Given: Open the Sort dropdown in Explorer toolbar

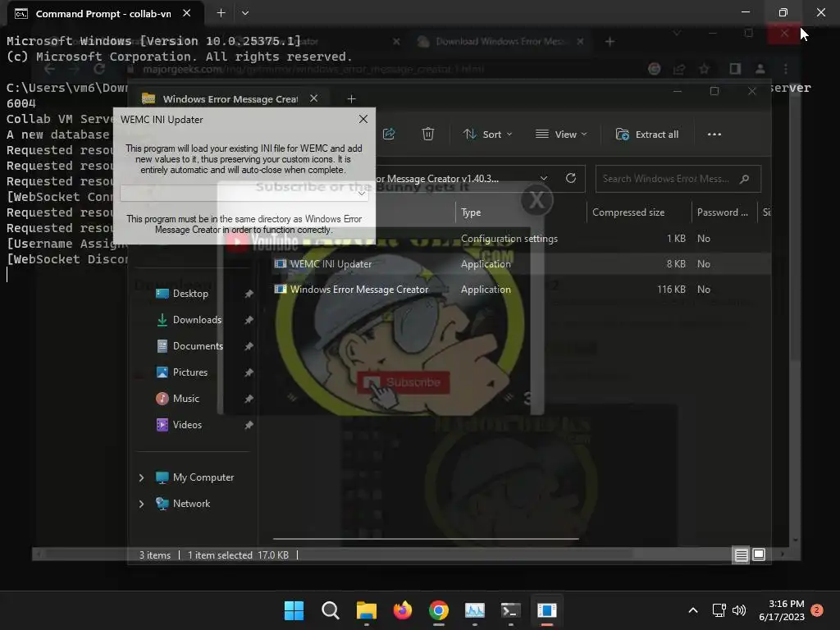Looking at the screenshot, I should pyautogui.click(x=487, y=135).
